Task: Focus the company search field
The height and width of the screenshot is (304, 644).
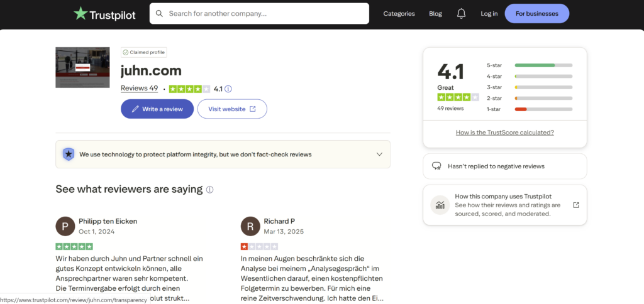Action: (259, 14)
